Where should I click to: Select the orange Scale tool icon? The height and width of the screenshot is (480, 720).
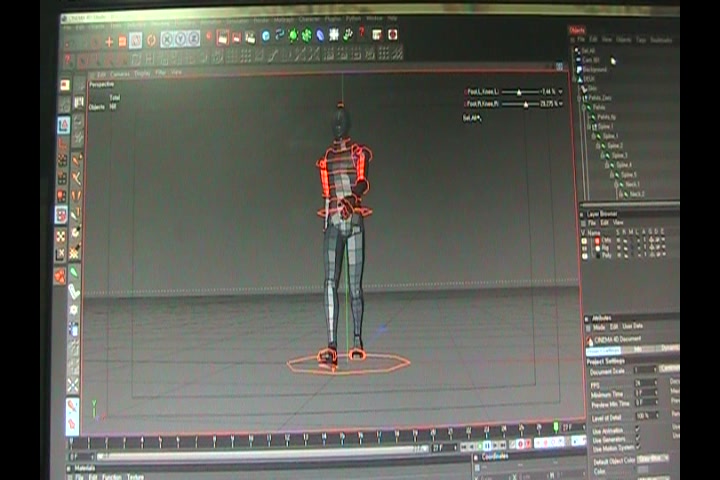coord(123,42)
